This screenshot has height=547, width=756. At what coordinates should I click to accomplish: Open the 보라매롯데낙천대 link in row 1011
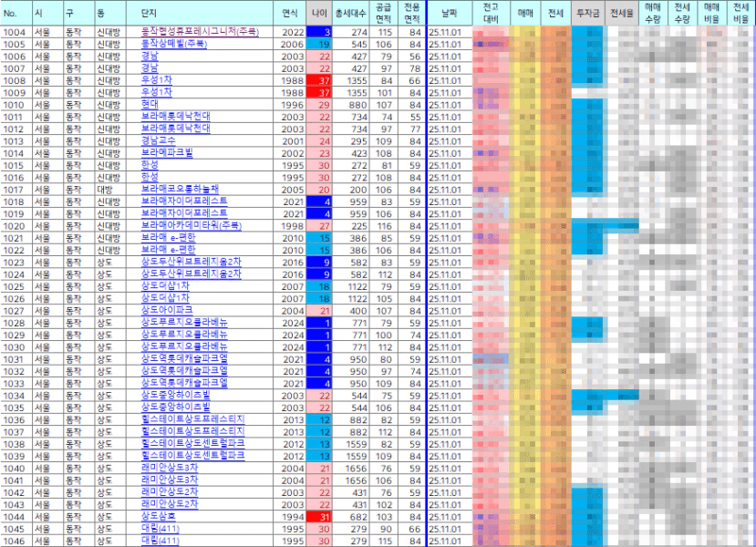pos(175,117)
